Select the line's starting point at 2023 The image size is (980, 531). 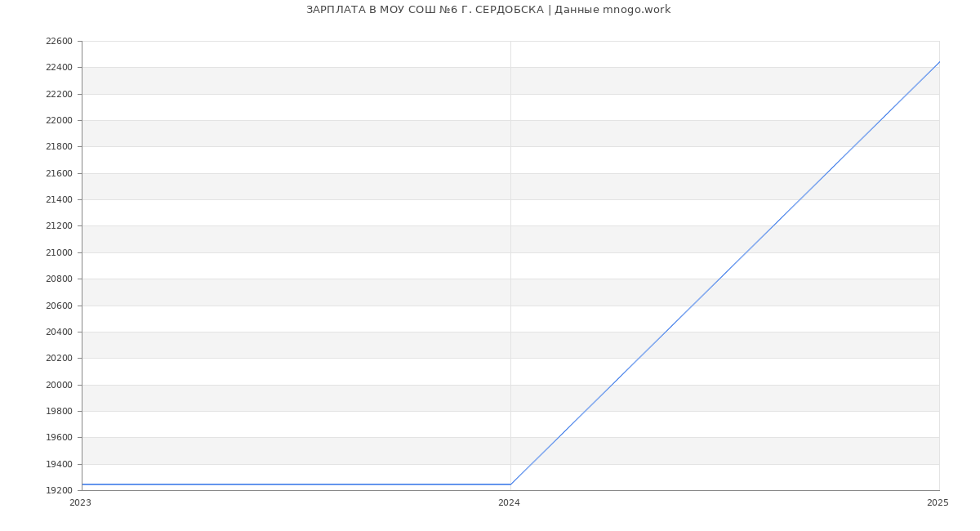coord(82,484)
